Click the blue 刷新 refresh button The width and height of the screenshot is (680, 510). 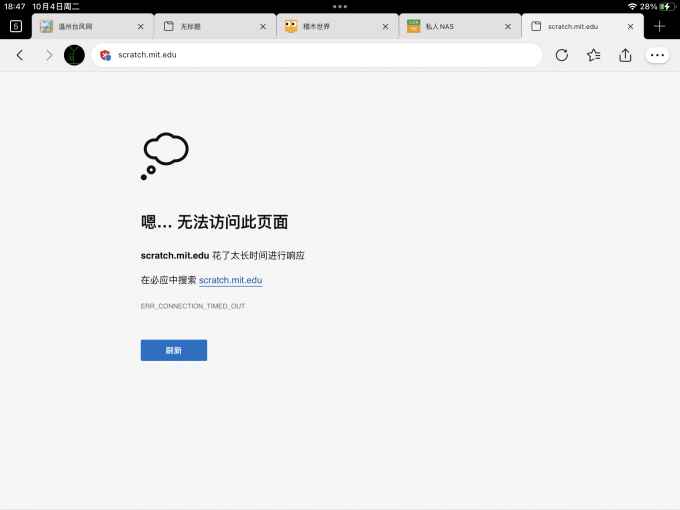174,350
